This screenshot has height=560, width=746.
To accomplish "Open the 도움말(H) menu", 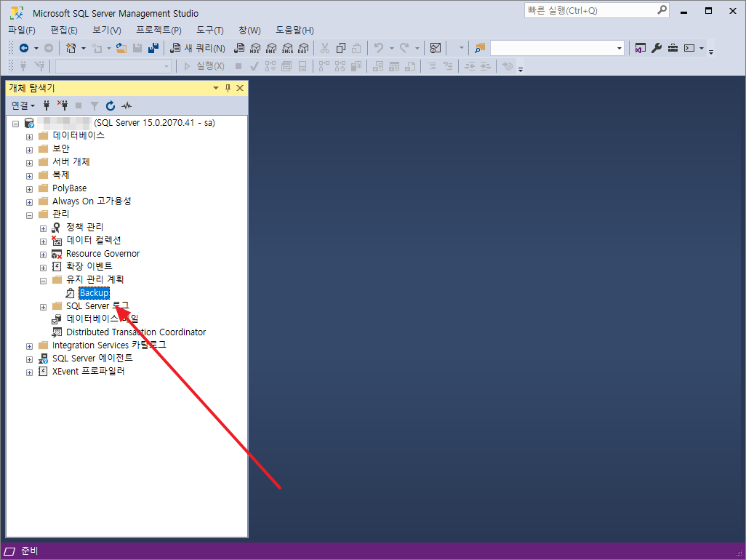I will 294,31.
